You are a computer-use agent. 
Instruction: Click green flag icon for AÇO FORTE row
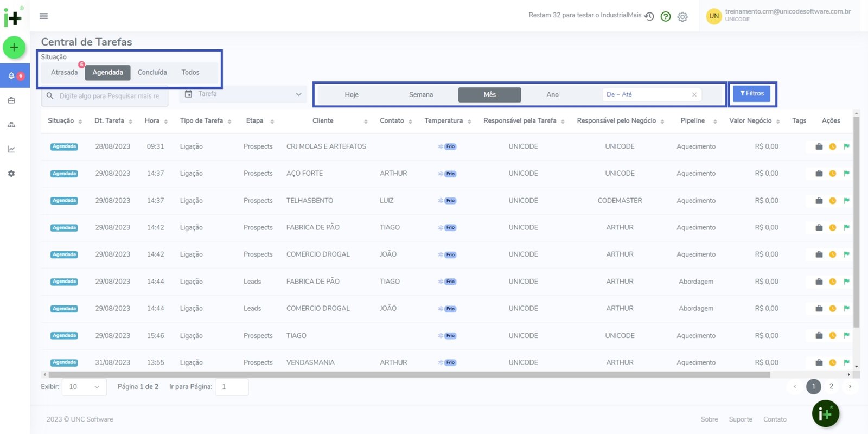[846, 174]
